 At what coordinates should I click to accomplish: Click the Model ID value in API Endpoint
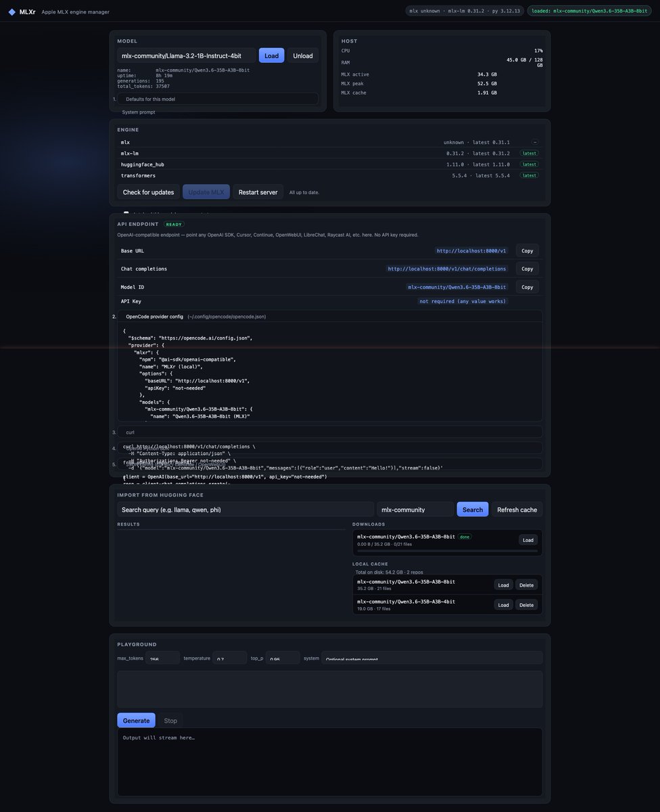[x=457, y=287]
